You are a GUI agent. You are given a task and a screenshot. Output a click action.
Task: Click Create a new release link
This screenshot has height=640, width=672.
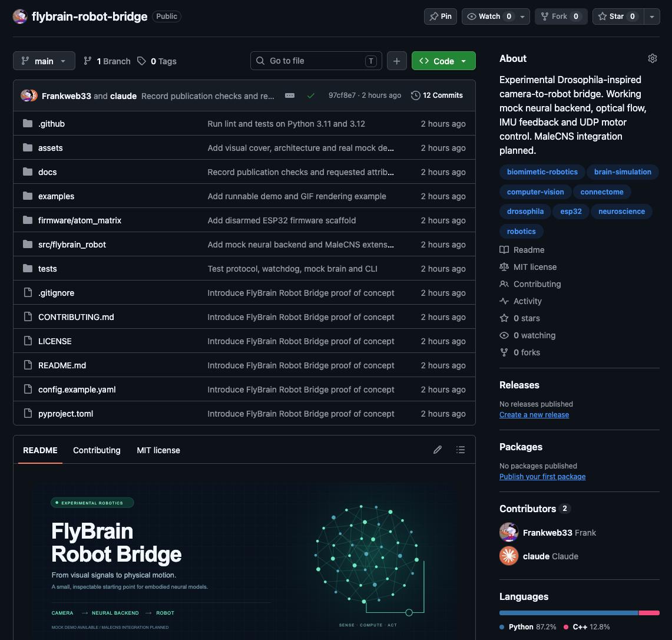tap(534, 415)
